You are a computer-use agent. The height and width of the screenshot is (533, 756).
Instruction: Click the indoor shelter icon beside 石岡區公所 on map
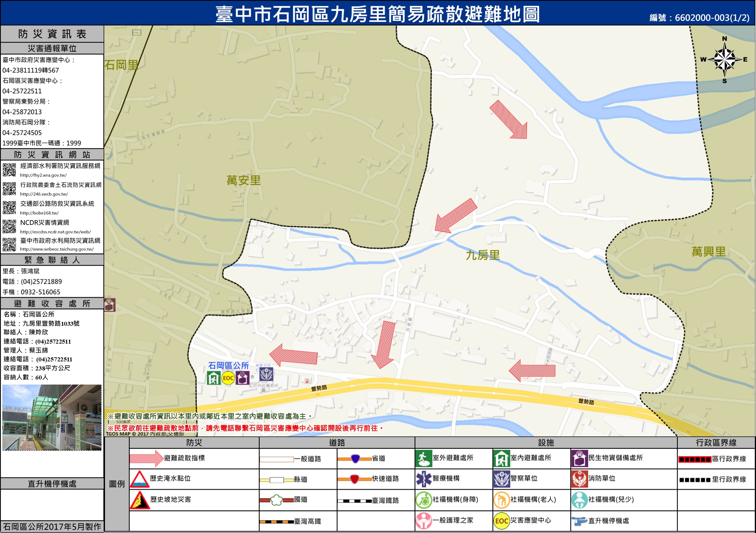(x=214, y=378)
